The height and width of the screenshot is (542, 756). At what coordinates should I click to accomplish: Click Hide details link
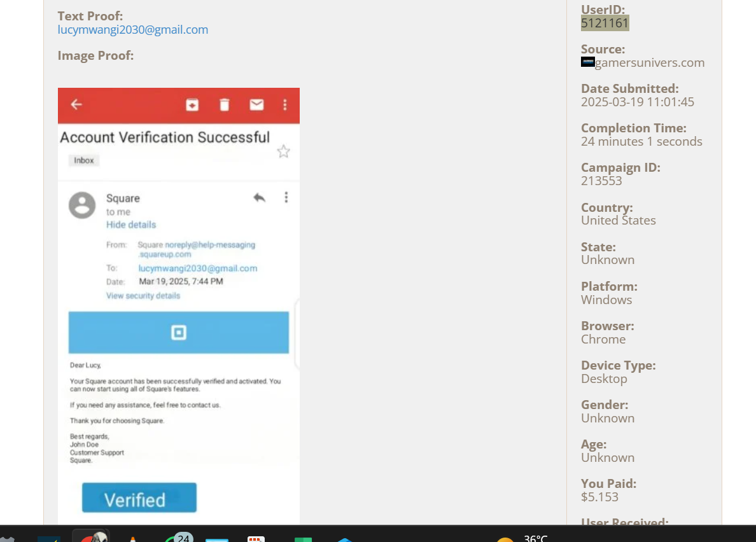[131, 225]
